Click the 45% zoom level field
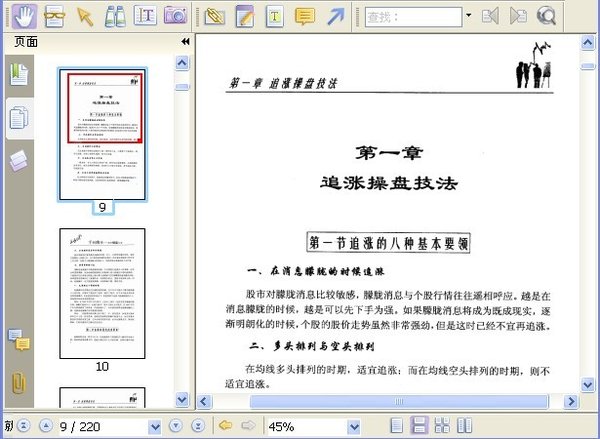The height and width of the screenshot is (439, 600). click(x=308, y=426)
